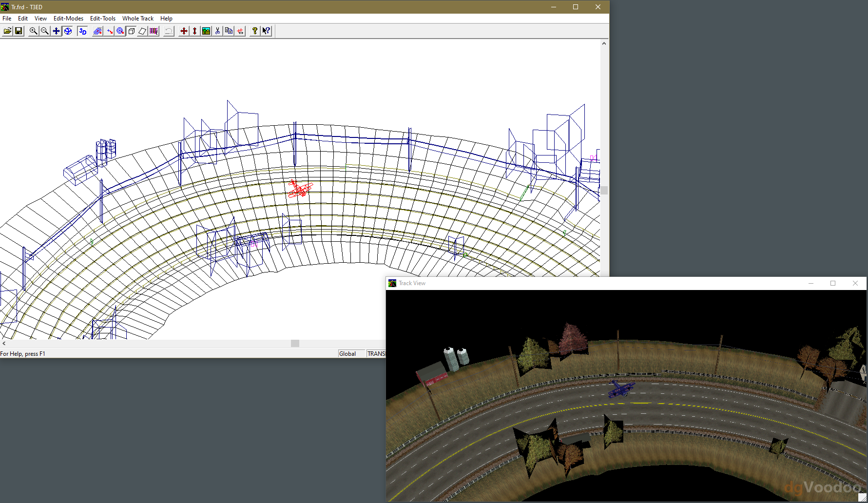Screen dimensions: 868x503
Task: Open the Edit menu
Action: pos(23,19)
